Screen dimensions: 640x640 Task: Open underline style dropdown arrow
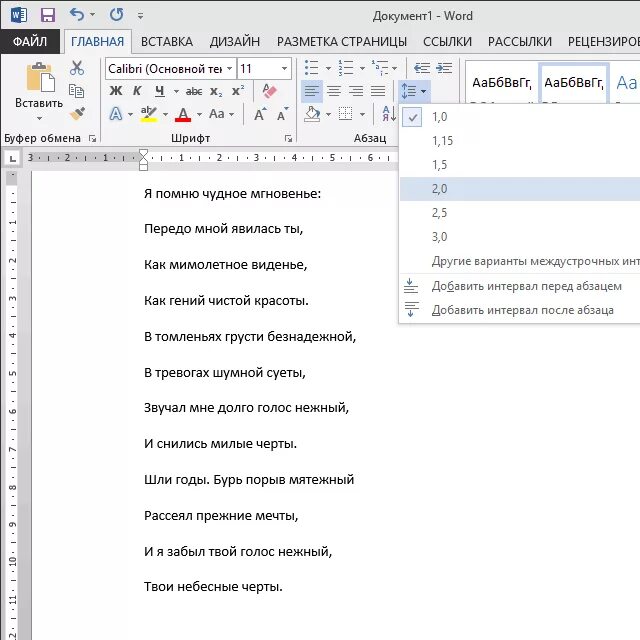[x=176, y=91]
